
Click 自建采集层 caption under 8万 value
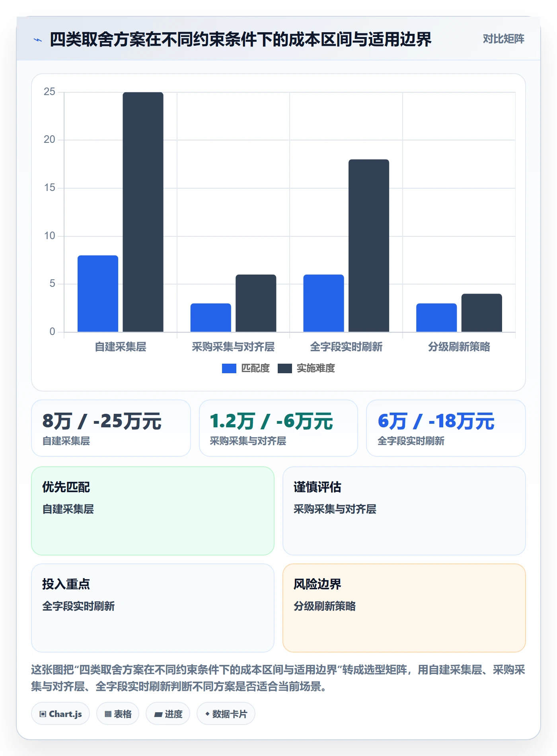pos(66,441)
